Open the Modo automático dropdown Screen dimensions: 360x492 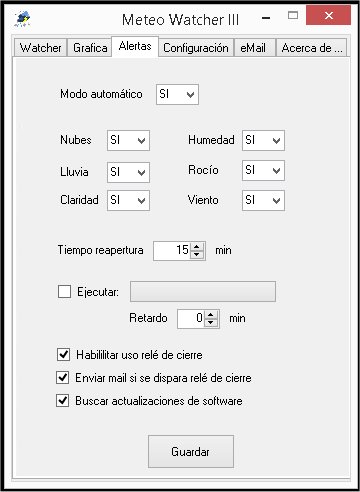pyautogui.click(x=177, y=94)
